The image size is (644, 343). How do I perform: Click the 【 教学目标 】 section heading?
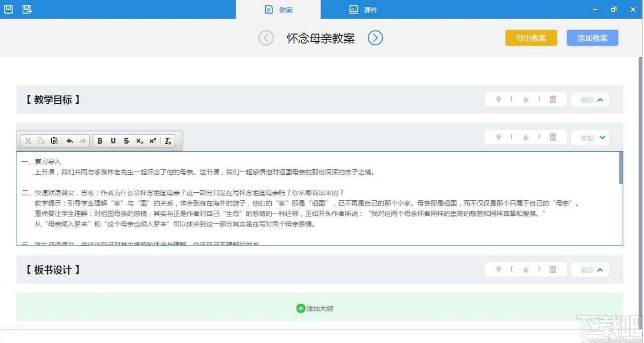pyautogui.click(x=53, y=99)
